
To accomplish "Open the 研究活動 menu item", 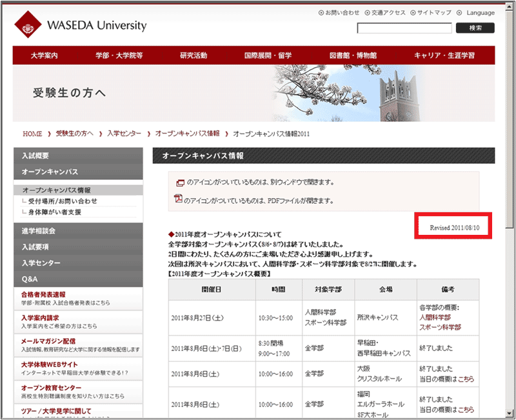I will [x=193, y=55].
